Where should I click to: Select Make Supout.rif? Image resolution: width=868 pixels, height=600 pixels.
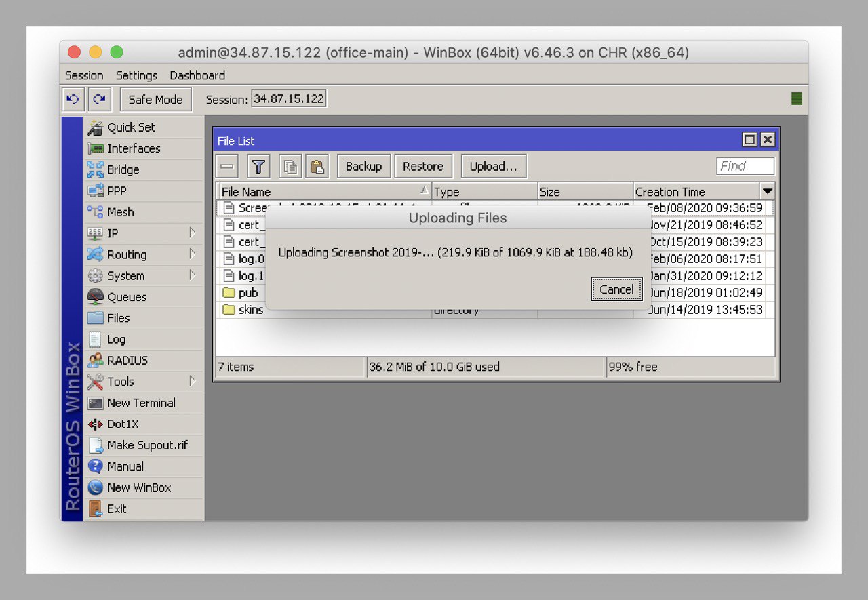tap(143, 445)
